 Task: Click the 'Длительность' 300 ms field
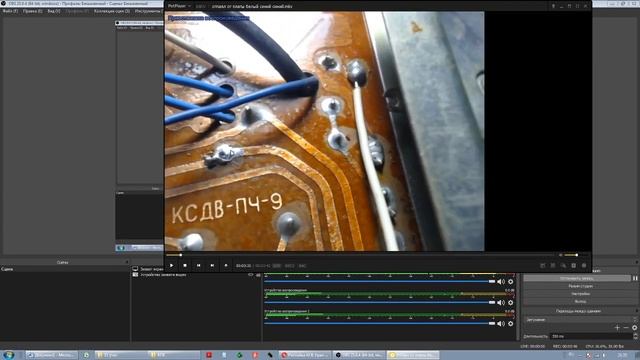click(591, 336)
